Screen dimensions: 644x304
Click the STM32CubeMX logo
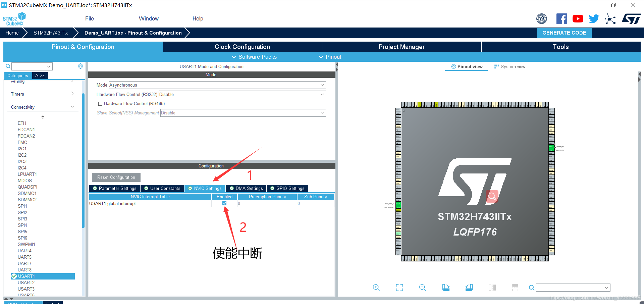point(14,19)
